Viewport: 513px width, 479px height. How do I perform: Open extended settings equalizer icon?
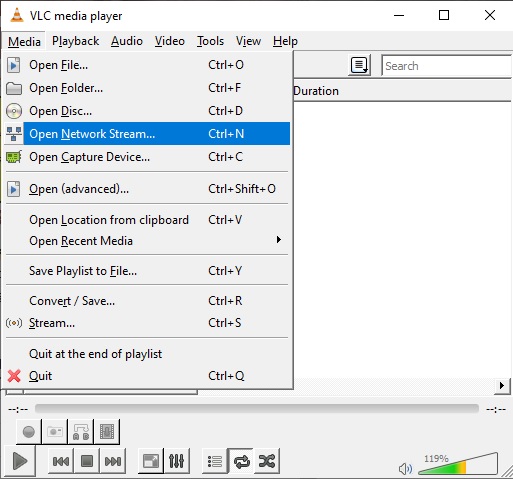176,461
